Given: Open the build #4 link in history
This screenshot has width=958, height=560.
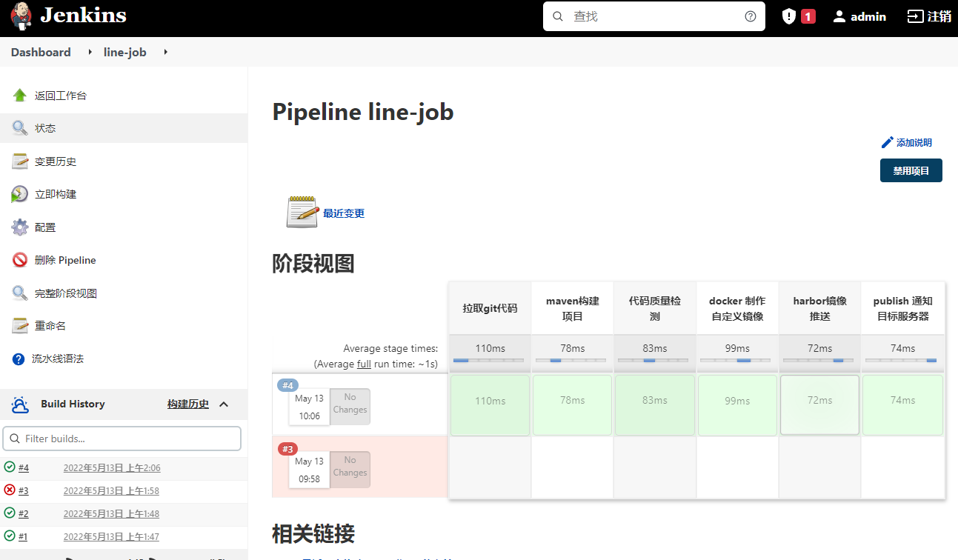Looking at the screenshot, I should (x=24, y=467).
